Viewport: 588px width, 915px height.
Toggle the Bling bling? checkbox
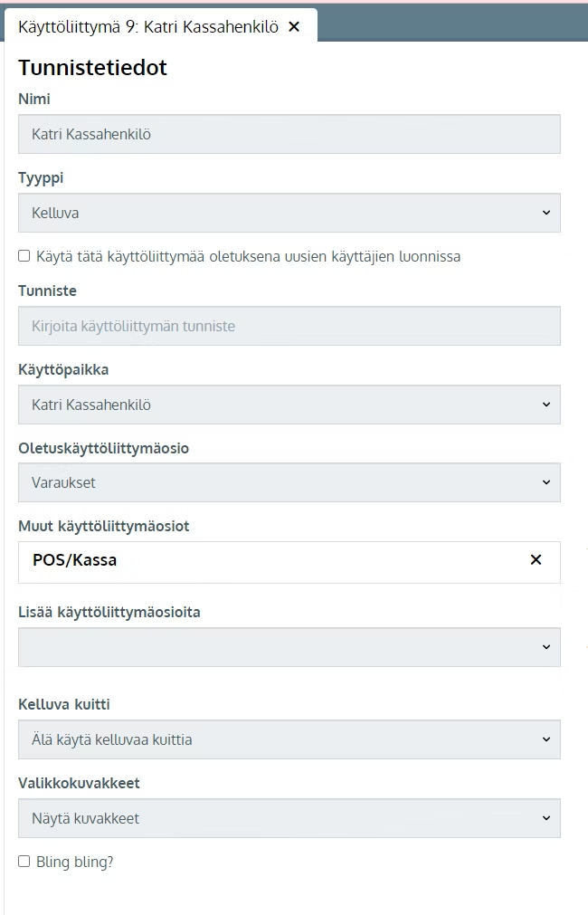point(24,862)
